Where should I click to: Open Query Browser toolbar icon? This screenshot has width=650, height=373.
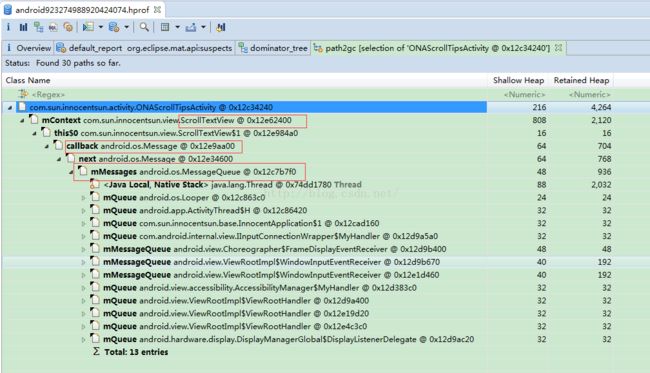coord(114,27)
